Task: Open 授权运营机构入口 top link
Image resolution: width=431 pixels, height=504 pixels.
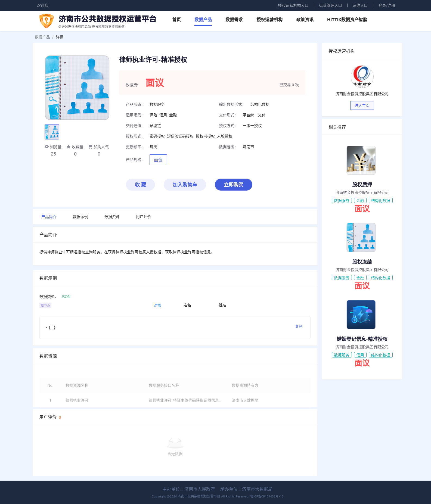Action: 293,5
